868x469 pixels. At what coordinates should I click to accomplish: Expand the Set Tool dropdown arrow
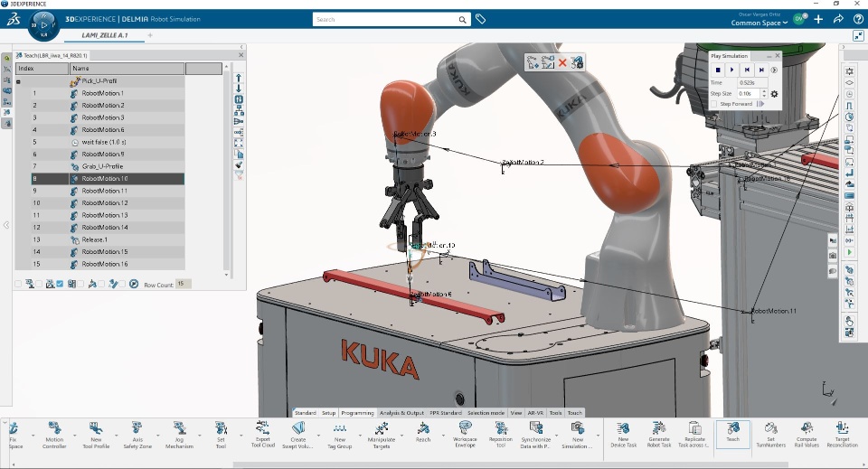click(241, 436)
